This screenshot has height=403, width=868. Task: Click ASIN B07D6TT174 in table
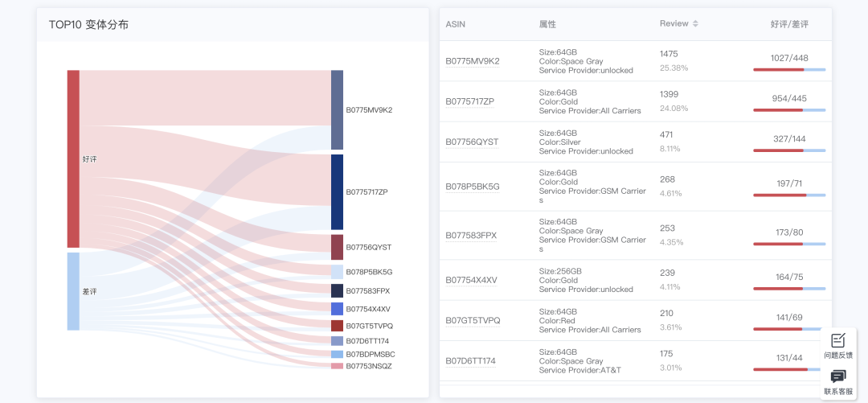point(471,361)
